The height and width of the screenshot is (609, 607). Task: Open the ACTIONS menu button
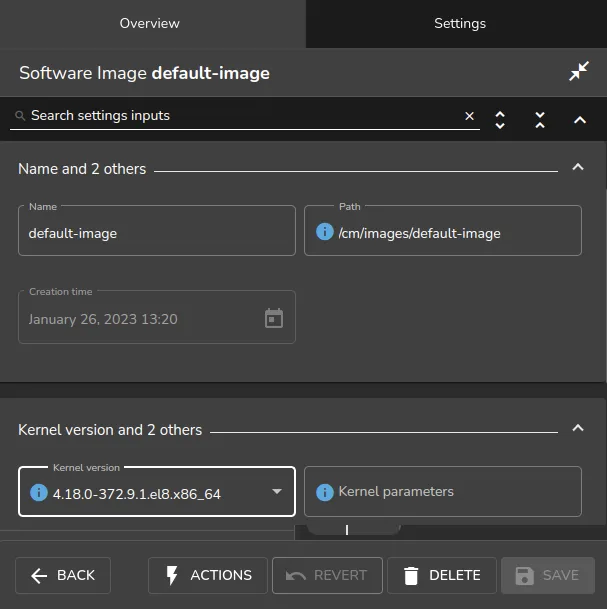tap(208, 576)
